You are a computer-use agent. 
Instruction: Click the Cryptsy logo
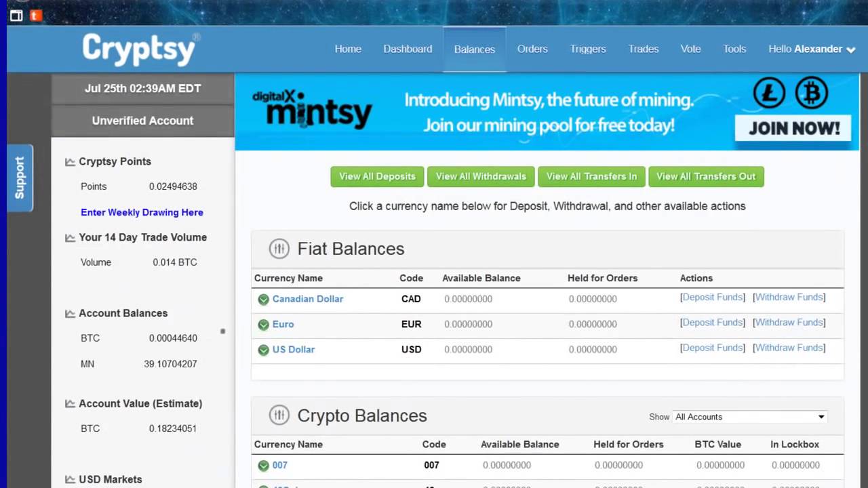(141, 49)
